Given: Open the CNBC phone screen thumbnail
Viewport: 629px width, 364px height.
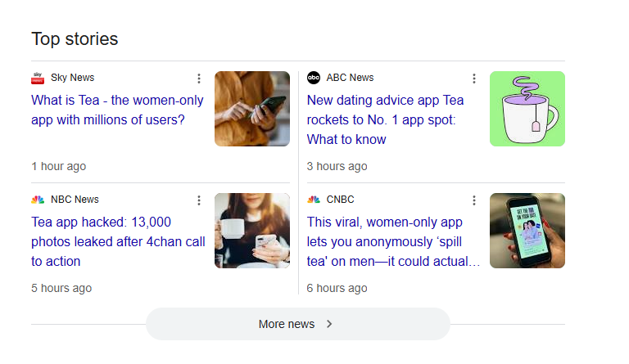Looking at the screenshot, I should 527,231.
